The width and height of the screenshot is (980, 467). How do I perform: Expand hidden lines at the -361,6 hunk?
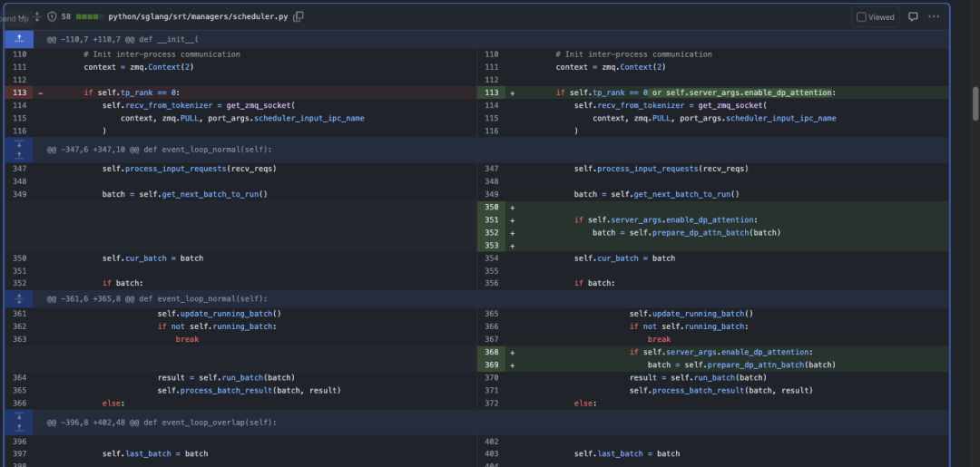[18, 298]
